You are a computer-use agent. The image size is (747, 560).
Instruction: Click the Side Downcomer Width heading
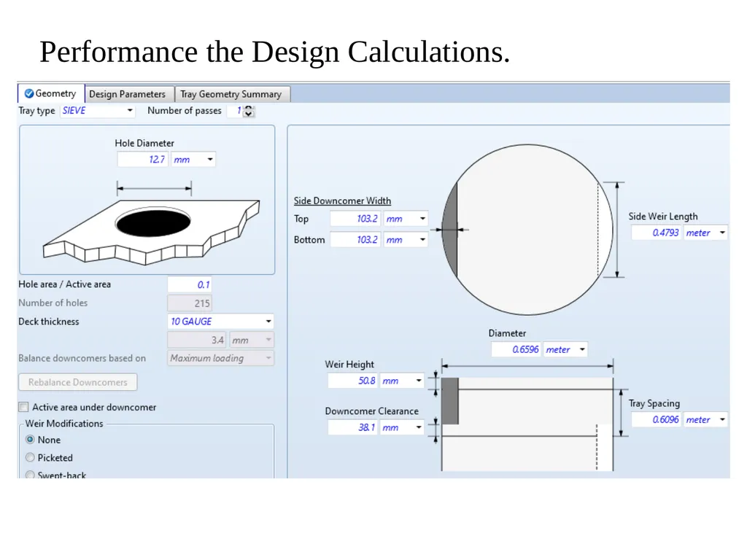(342, 201)
